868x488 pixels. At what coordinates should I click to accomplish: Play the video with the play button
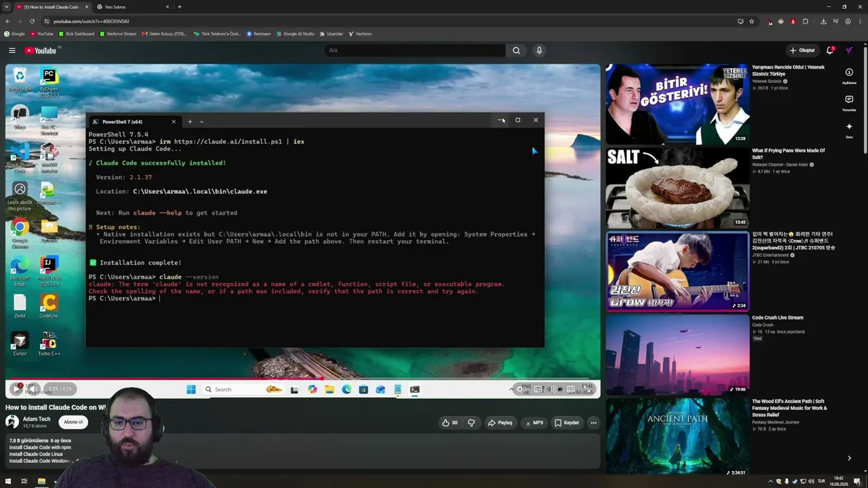(16, 388)
